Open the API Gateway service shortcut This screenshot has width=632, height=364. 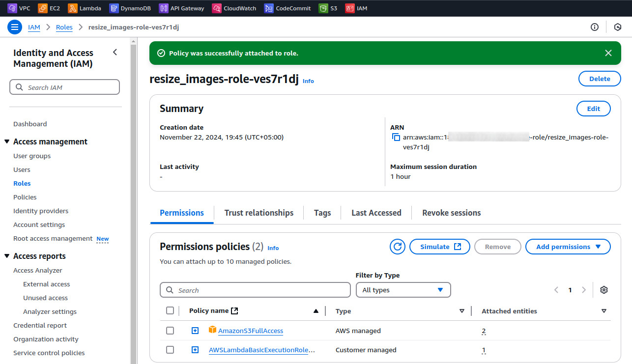[x=182, y=8]
